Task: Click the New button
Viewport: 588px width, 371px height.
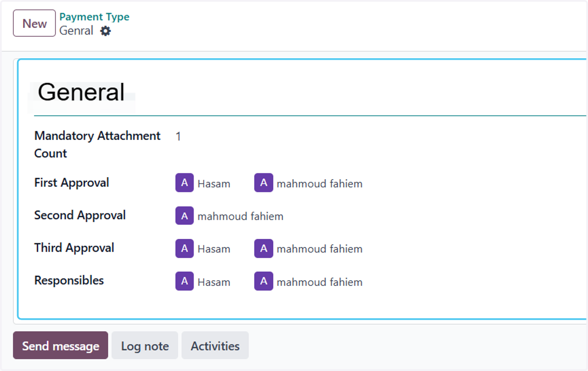Action: point(34,23)
